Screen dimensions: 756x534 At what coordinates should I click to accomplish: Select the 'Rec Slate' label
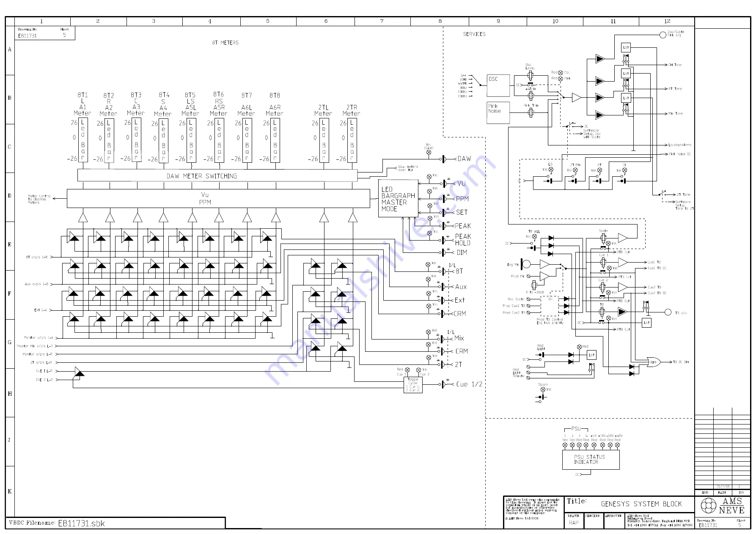[x=516, y=299]
